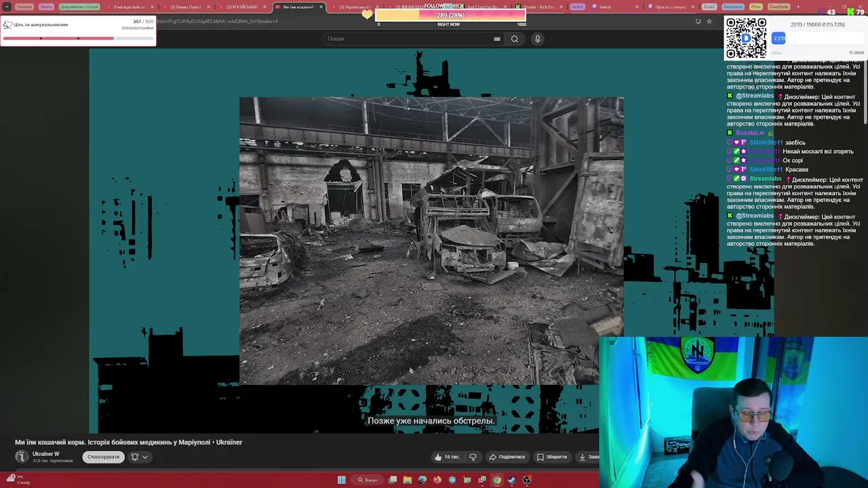The height and width of the screenshot is (488, 868).
Task: Open the Windows Start menu
Action: tap(342, 480)
